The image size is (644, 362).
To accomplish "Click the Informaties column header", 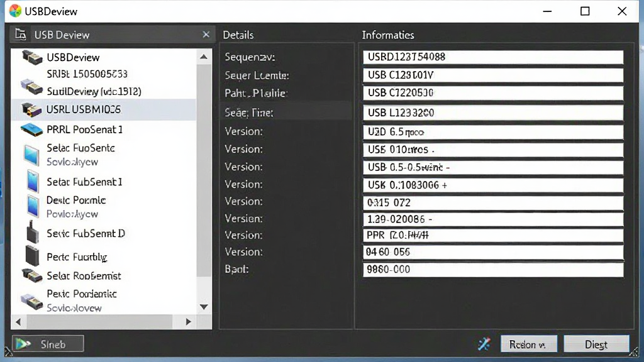I will (x=387, y=35).
